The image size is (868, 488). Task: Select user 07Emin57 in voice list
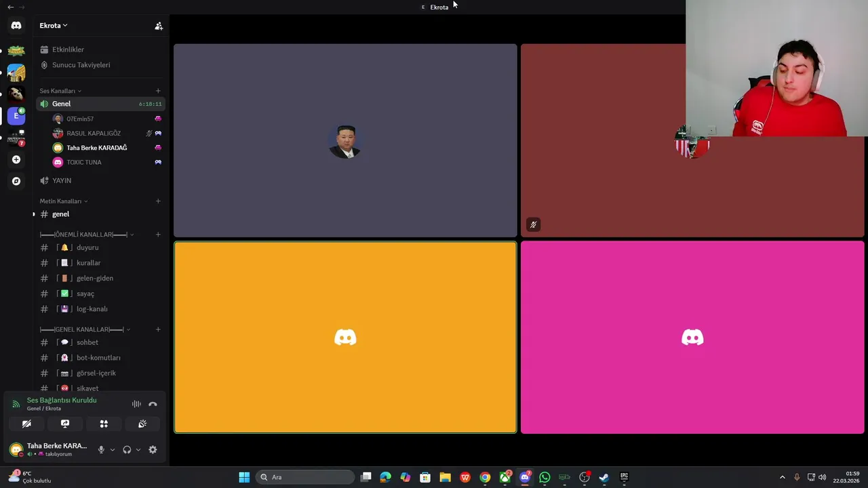point(107,119)
